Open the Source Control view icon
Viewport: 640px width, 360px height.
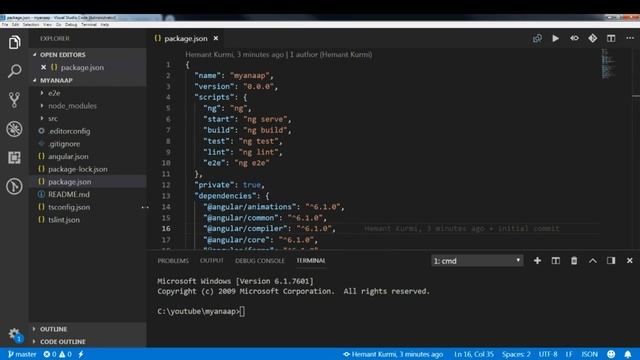[14, 100]
